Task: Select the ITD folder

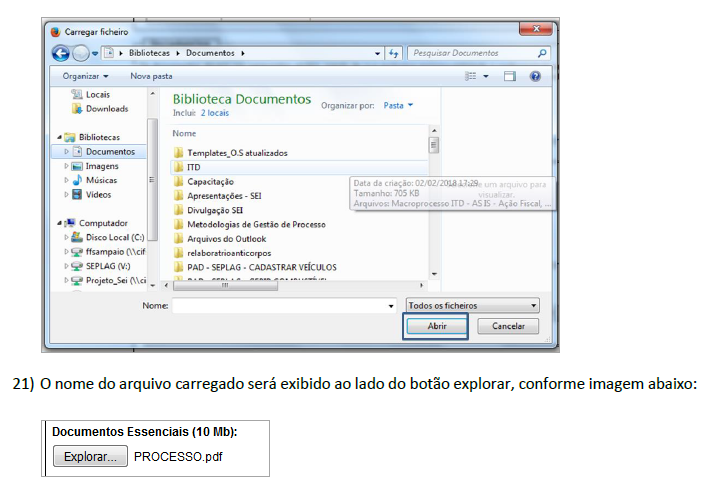Action: 193,167
